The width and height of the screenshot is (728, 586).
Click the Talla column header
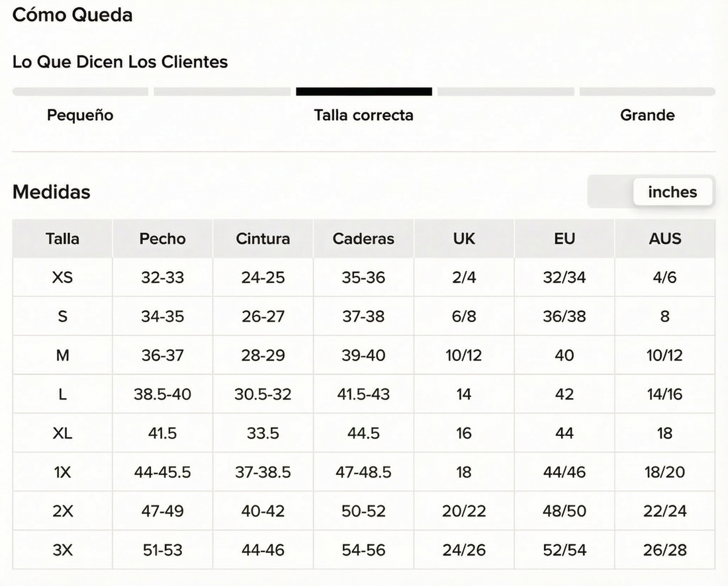[62, 239]
